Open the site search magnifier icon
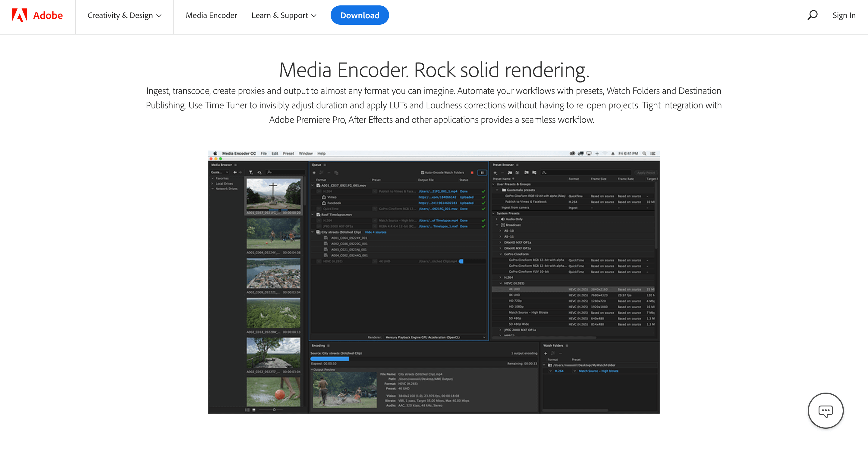Screen dimensions: 868x451 (813, 15)
